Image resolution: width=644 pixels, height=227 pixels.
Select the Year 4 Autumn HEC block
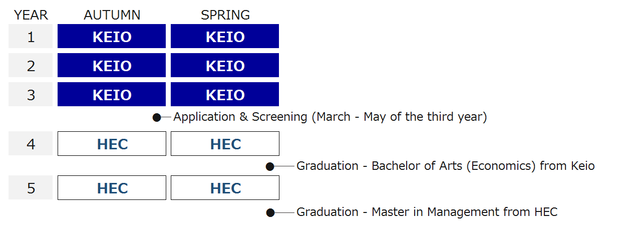[112, 144]
